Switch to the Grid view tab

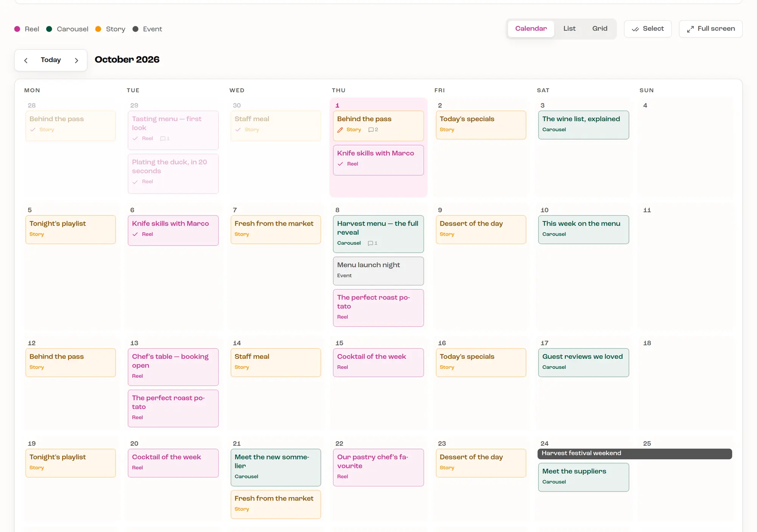point(600,29)
